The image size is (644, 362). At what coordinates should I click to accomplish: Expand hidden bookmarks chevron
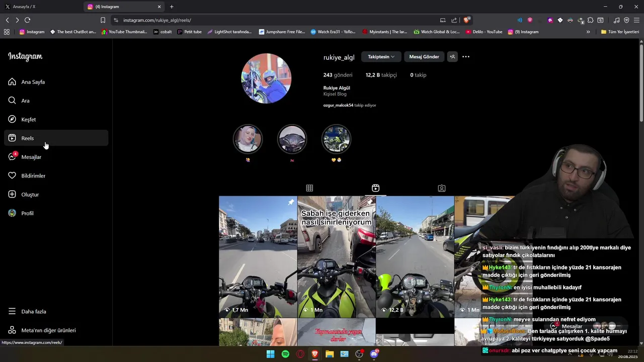[x=588, y=32]
